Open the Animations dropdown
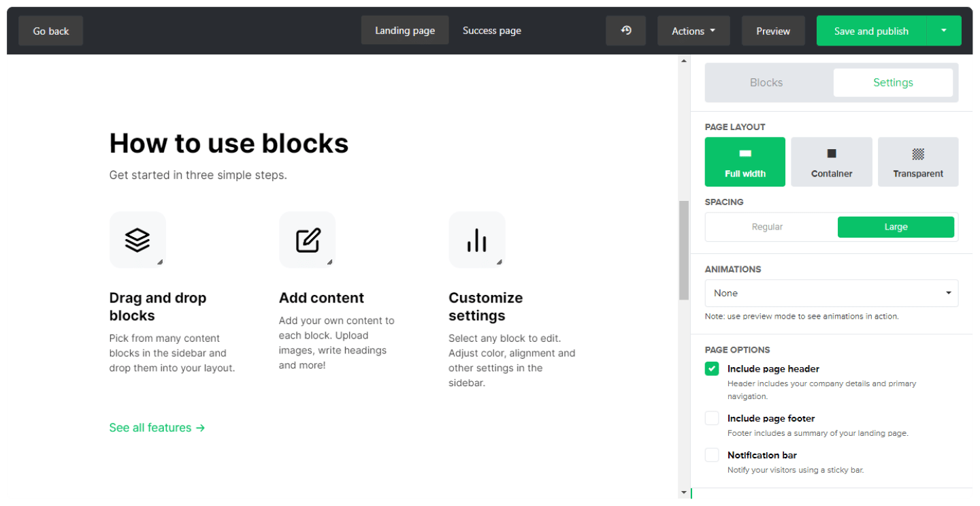Viewport: 980px width, 506px height. point(832,293)
